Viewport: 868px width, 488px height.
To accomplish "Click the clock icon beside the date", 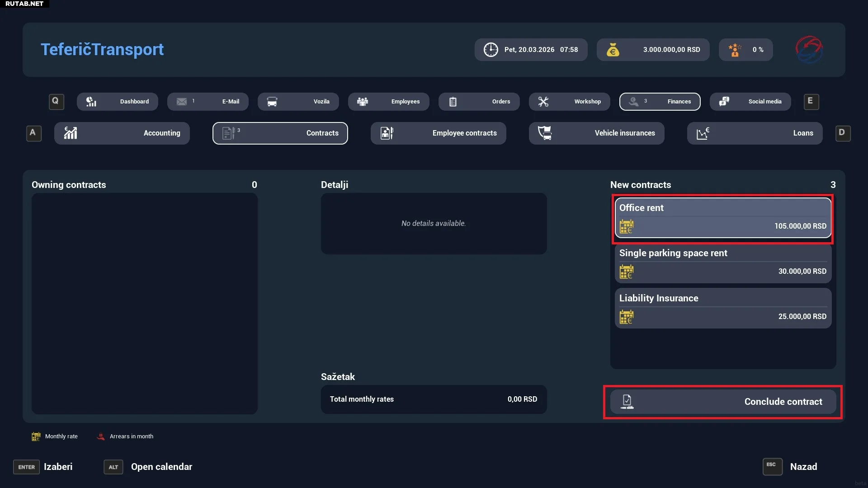I will pos(491,50).
